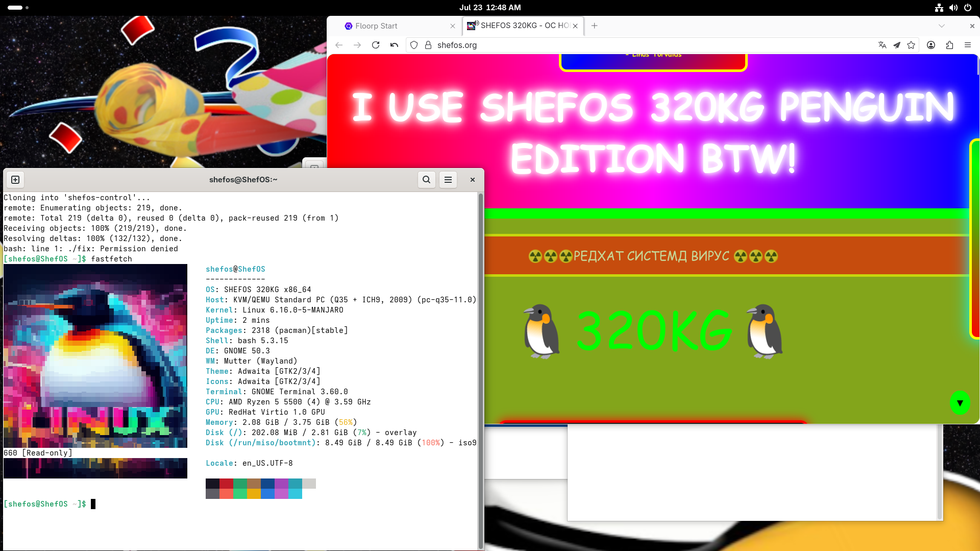Click the 'Locale: en_US.UTF-8' line

point(249,463)
